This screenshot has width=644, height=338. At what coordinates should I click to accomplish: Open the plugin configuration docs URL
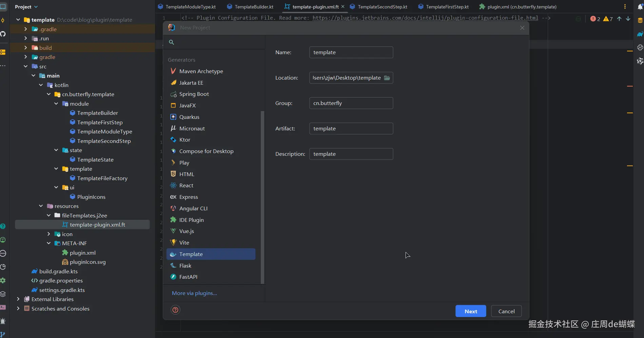(x=425, y=18)
